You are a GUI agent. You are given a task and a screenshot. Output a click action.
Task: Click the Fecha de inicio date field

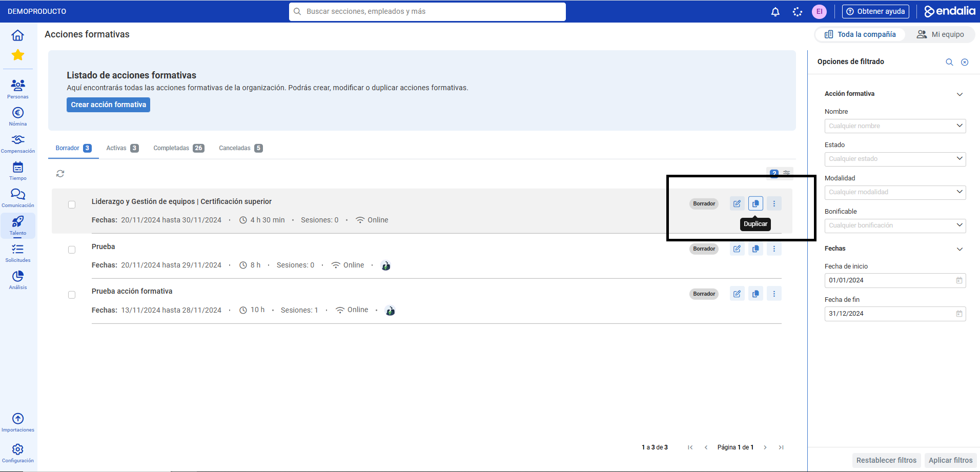click(x=895, y=280)
